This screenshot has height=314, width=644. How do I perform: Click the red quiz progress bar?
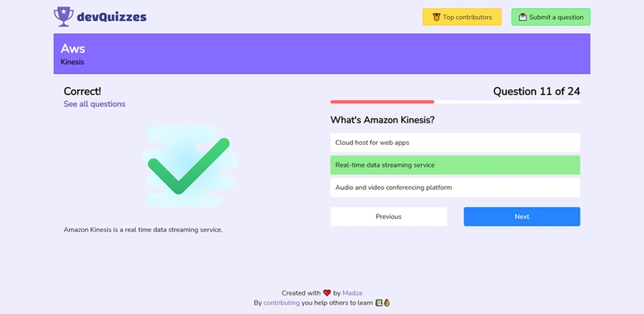click(382, 101)
